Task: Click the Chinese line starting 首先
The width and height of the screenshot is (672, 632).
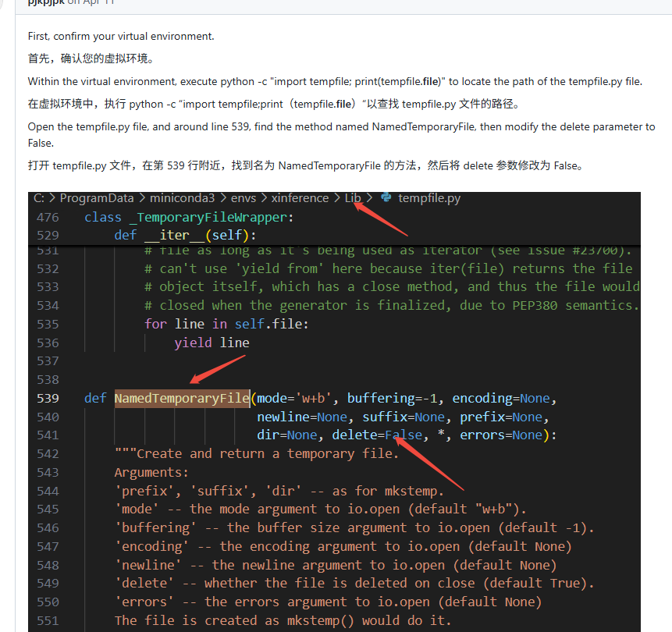Action: click(x=91, y=59)
